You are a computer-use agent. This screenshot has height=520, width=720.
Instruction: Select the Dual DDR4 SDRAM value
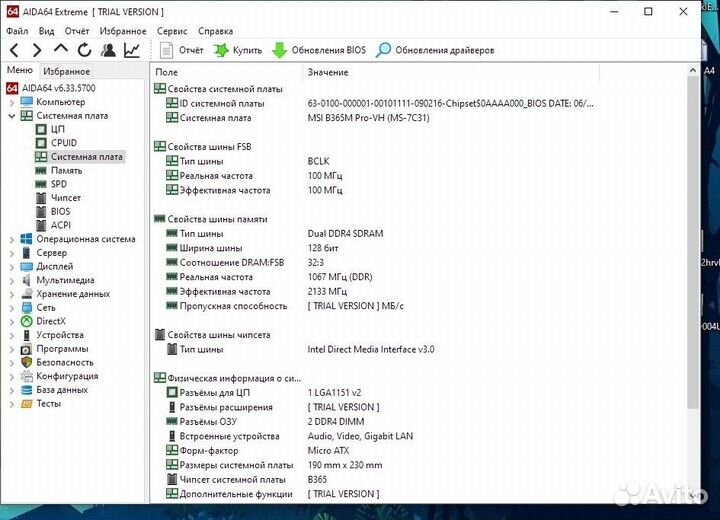click(x=345, y=233)
